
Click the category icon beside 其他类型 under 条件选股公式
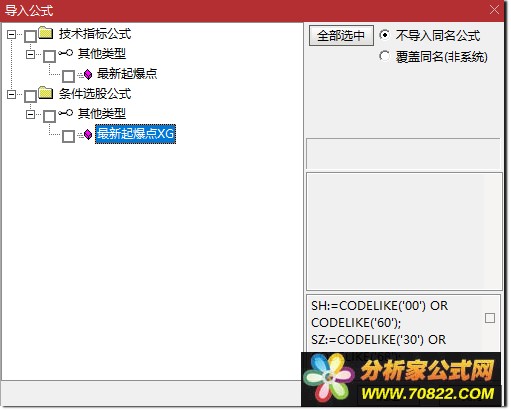pos(65,113)
